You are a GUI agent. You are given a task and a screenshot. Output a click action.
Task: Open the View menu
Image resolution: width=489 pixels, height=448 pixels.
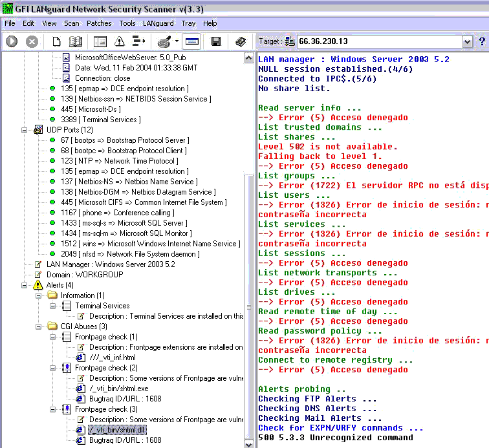pos(49,23)
